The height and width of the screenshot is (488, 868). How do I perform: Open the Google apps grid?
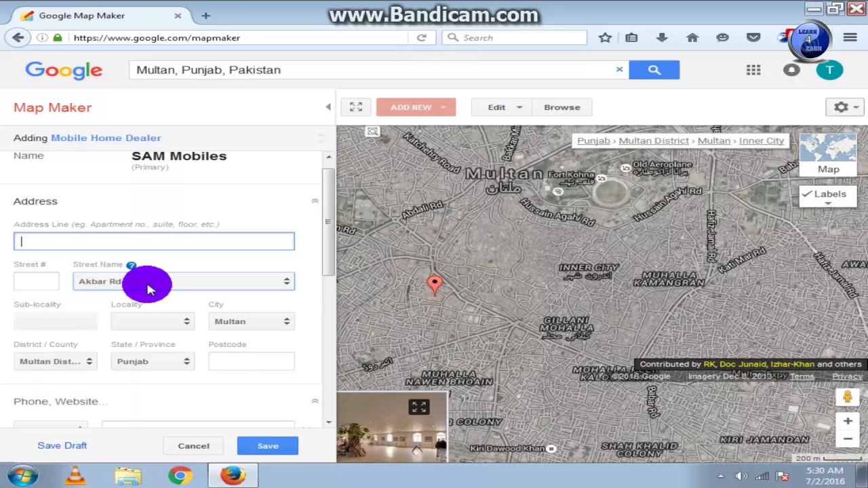[753, 70]
